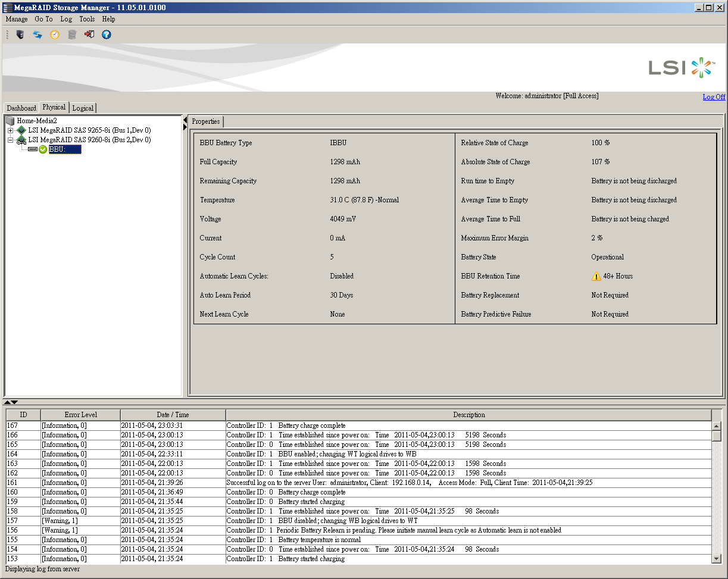
Task: Open the Go To menu
Action: point(43,19)
